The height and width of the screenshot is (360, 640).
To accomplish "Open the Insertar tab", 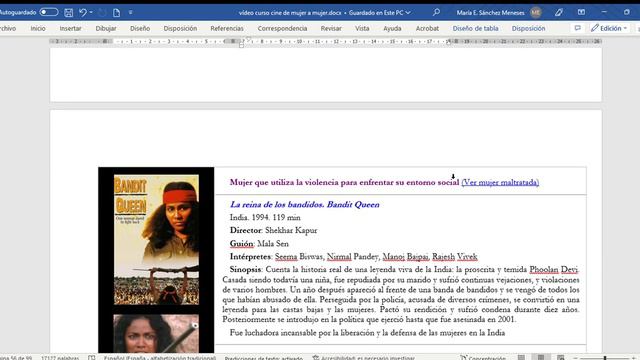I will tap(70, 28).
